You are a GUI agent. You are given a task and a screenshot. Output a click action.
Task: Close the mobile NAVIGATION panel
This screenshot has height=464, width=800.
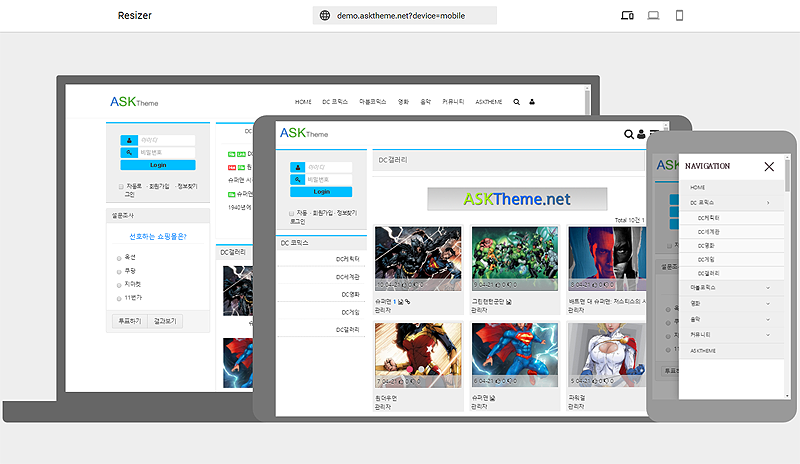click(x=769, y=166)
